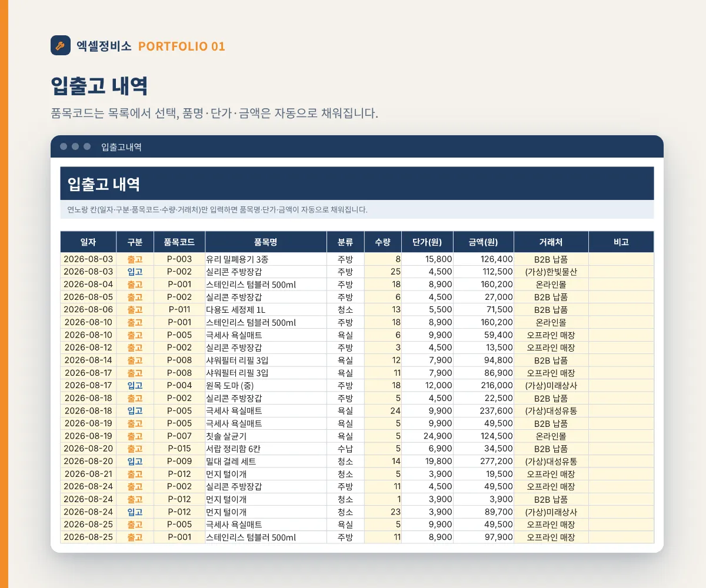Screen dimensions: 706x588
Task: Select the amount cell 86,900
Action: pyautogui.click(x=484, y=373)
